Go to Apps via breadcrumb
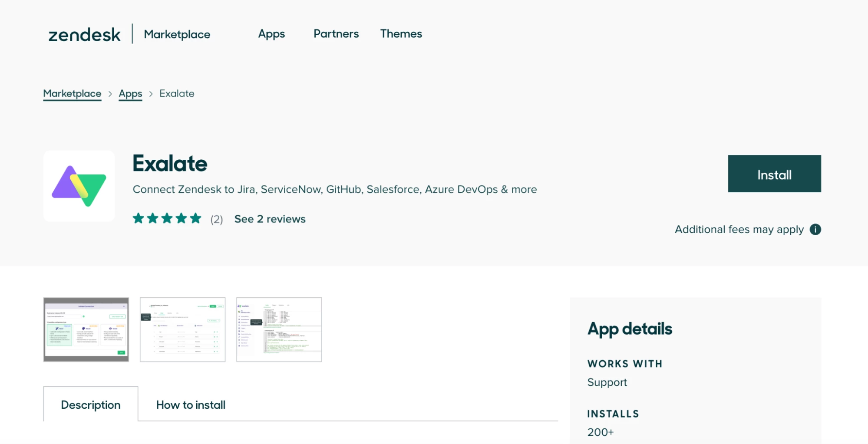Screen dimensions: 868x444 pos(130,94)
